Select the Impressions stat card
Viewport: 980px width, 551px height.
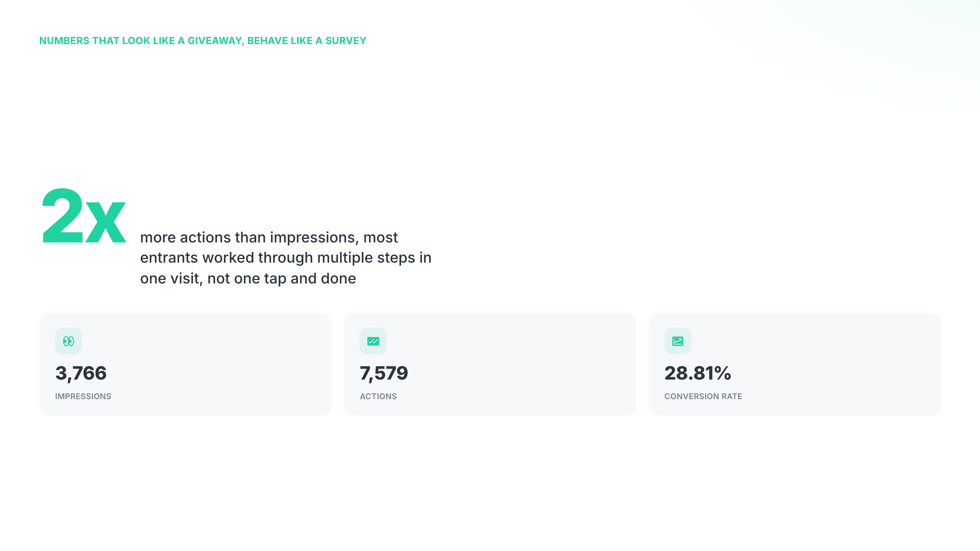tap(185, 364)
